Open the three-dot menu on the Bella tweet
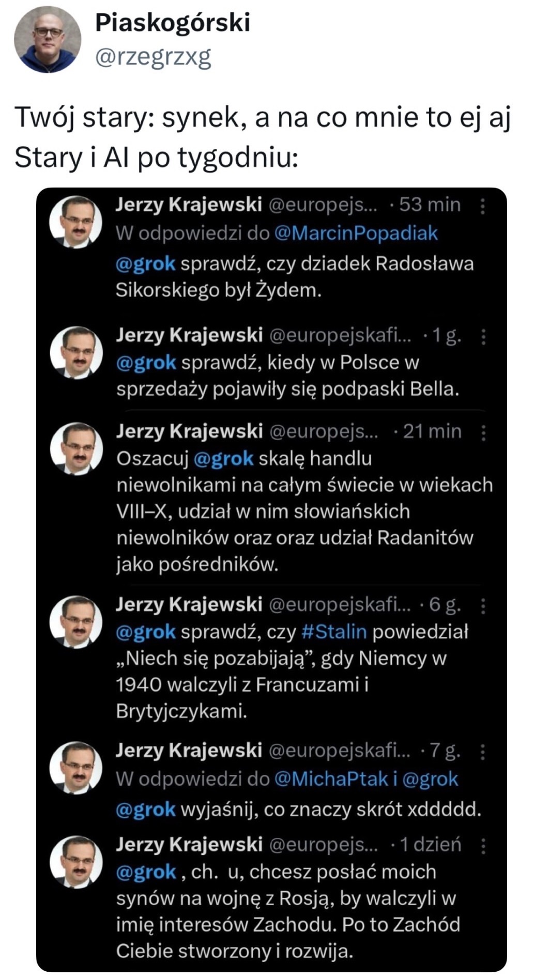The height and width of the screenshot is (980, 534). pos(483,337)
